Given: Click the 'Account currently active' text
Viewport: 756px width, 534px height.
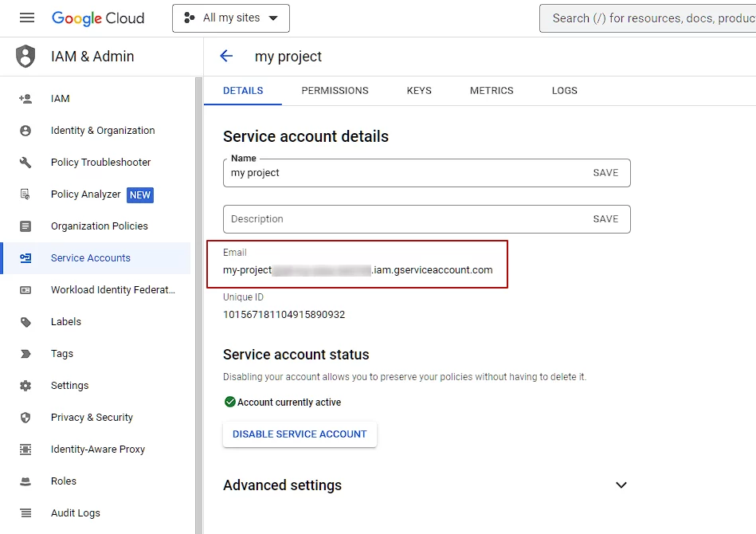Looking at the screenshot, I should tap(289, 402).
